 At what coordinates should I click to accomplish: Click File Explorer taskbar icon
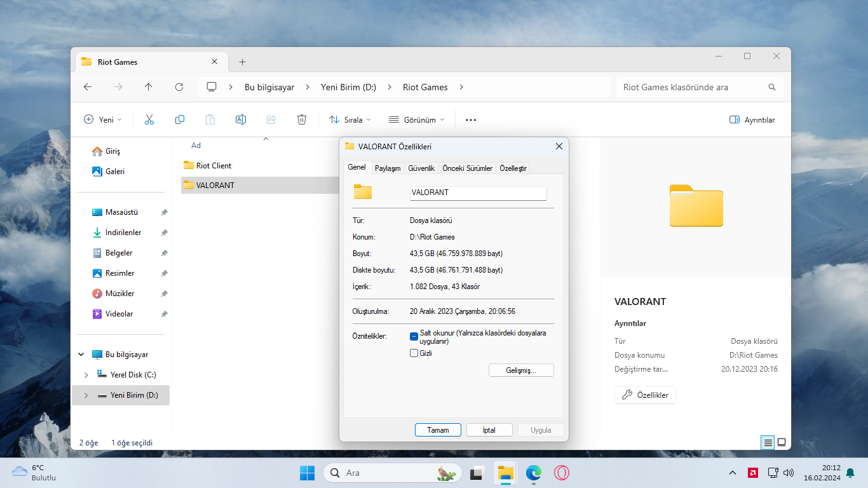[x=505, y=473]
